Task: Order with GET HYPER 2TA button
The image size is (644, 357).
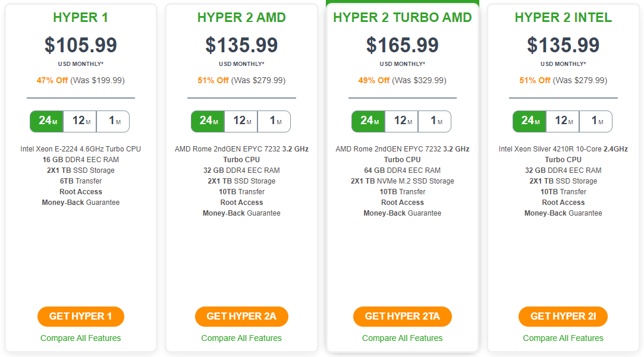Action: point(403,317)
